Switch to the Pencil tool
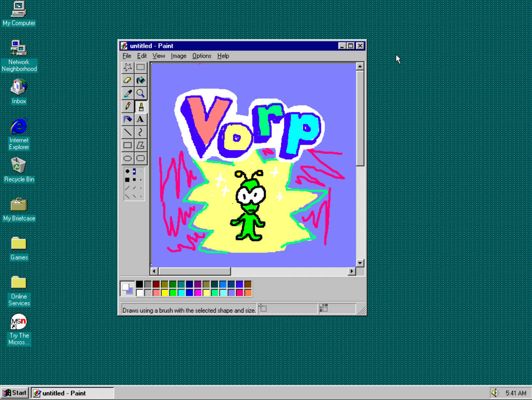This screenshot has width=532, height=400. coord(128,106)
